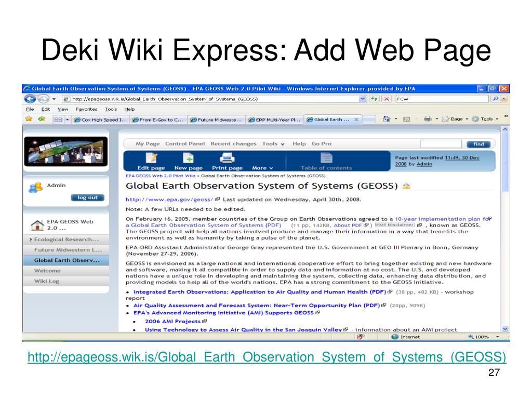The height and width of the screenshot is (399, 532).
Task: Click the red Stop loading icon
Action: (386, 99)
